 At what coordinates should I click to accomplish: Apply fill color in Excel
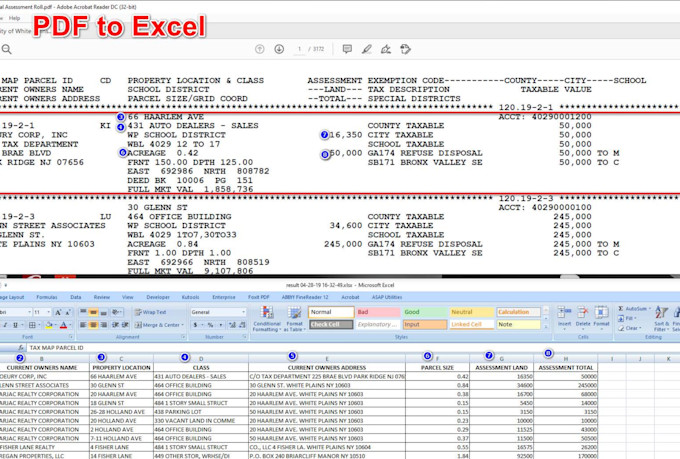pyautogui.click(x=49, y=325)
